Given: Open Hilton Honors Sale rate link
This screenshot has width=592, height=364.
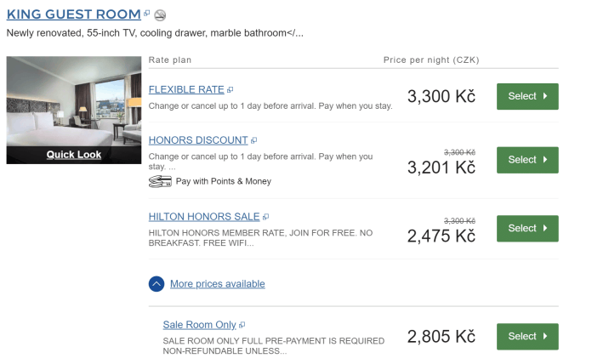Looking at the screenshot, I should [204, 217].
